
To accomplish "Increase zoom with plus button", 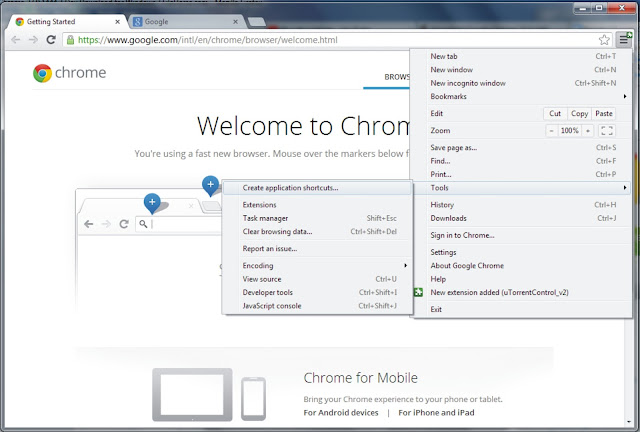I will (x=588, y=131).
